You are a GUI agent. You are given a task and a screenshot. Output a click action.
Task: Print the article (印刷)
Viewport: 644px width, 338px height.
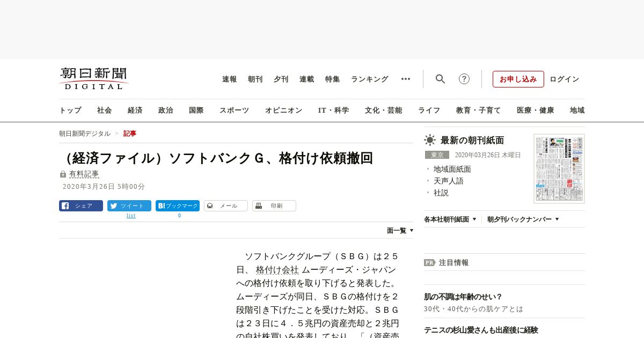point(274,205)
